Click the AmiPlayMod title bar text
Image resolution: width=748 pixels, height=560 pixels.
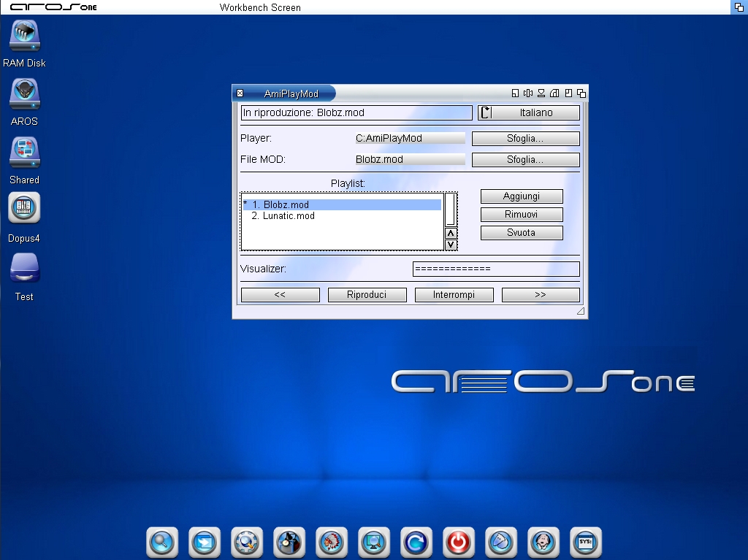tap(291, 93)
